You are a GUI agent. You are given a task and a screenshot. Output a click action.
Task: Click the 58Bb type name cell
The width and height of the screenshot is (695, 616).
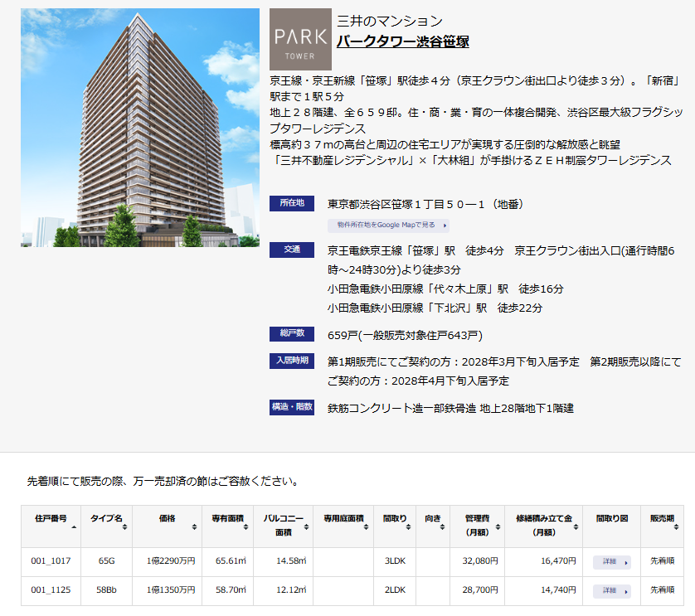coord(106,589)
